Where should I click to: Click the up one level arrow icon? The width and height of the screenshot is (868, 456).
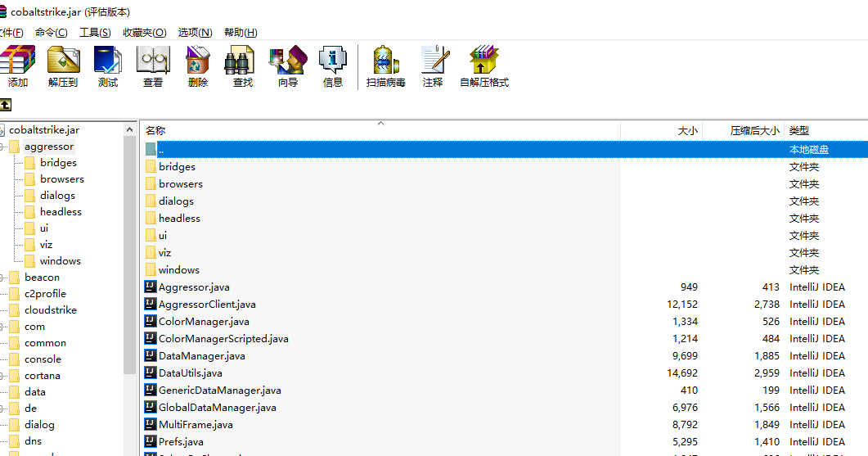click(x=5, y=104)
